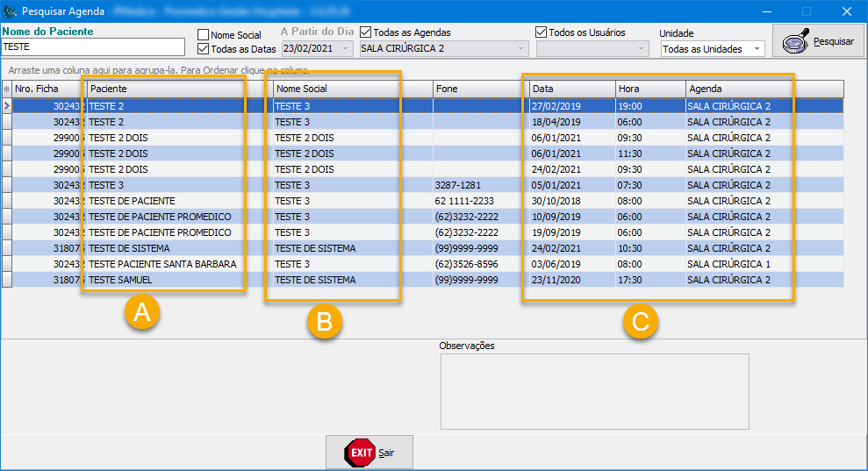Image resolution: width=868 pixels, height=471 pixels.
Task: Enable the Nome Social checkbox
Action: click(x=204, y=35)
